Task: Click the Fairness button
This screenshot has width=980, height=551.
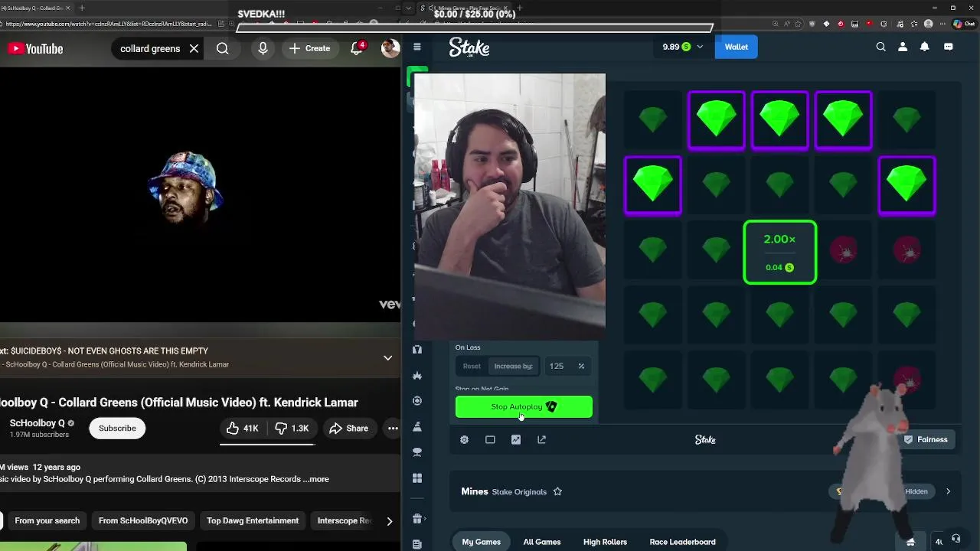Action: point(926,439)
